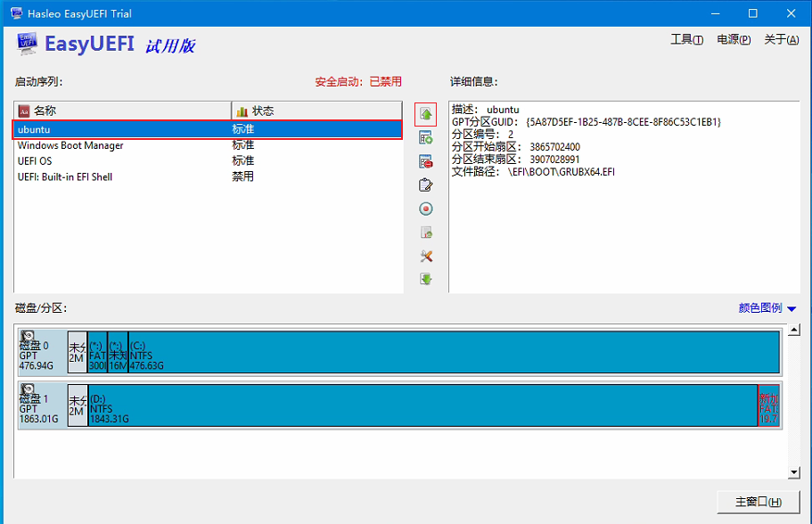
Task: Select the ubuntu boot entry
Action: point(207,129)
